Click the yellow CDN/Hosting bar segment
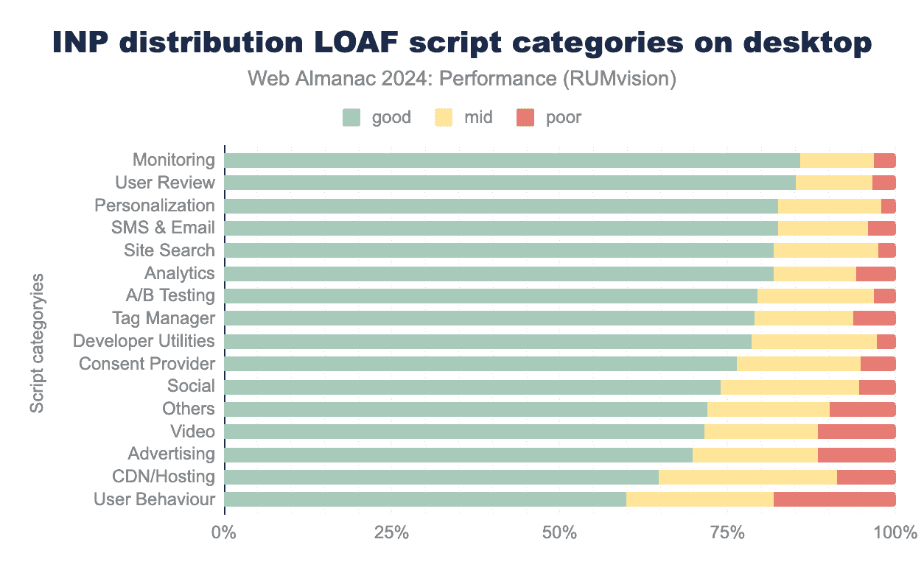This screenshot has width=924, height=570. pos(747,477)
